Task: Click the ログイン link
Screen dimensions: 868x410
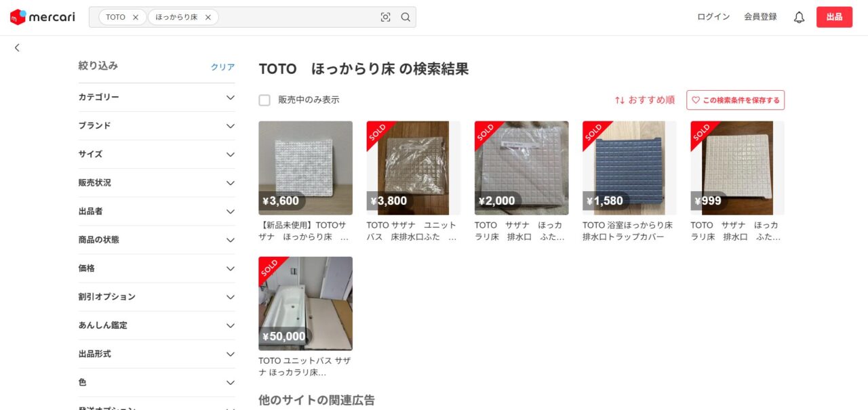Action: (x=713, y=17)
